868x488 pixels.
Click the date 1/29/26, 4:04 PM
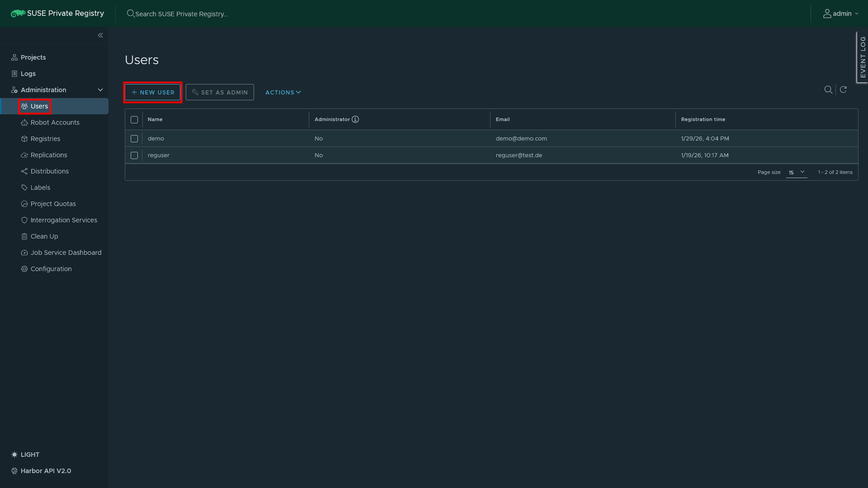[705, 139]
